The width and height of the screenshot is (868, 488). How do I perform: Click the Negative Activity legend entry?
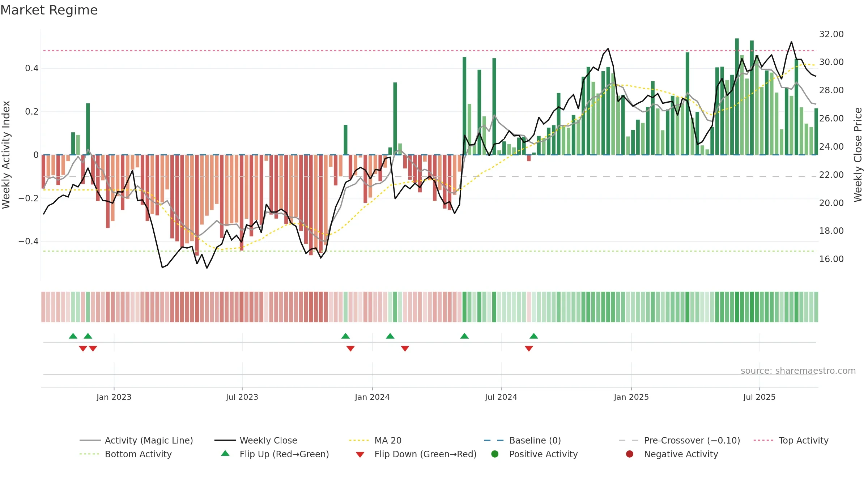point(672,454)
